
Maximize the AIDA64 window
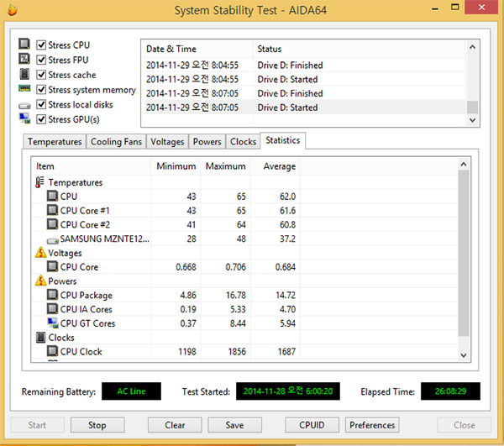pyautogui.click(x=454, y=7)
